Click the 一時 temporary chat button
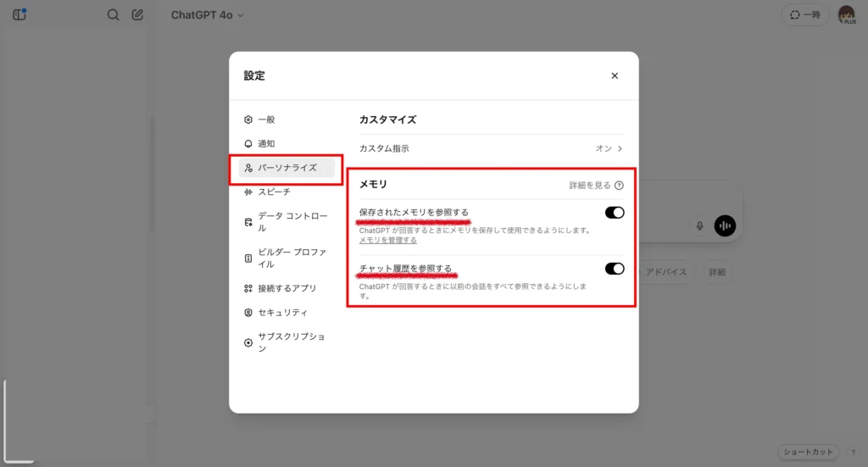 [805, 15]
